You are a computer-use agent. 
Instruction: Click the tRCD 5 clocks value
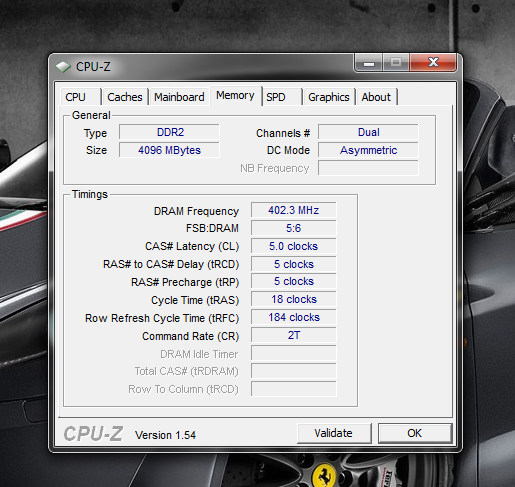[x=294, y=264]
